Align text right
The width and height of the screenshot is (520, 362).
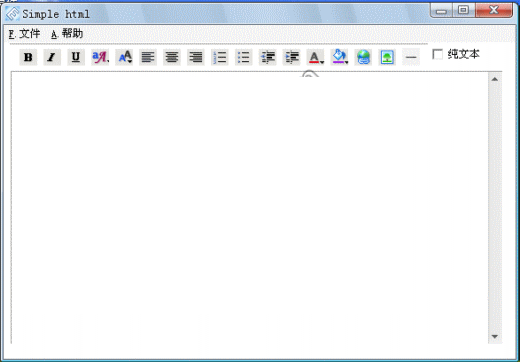[196, 57]
